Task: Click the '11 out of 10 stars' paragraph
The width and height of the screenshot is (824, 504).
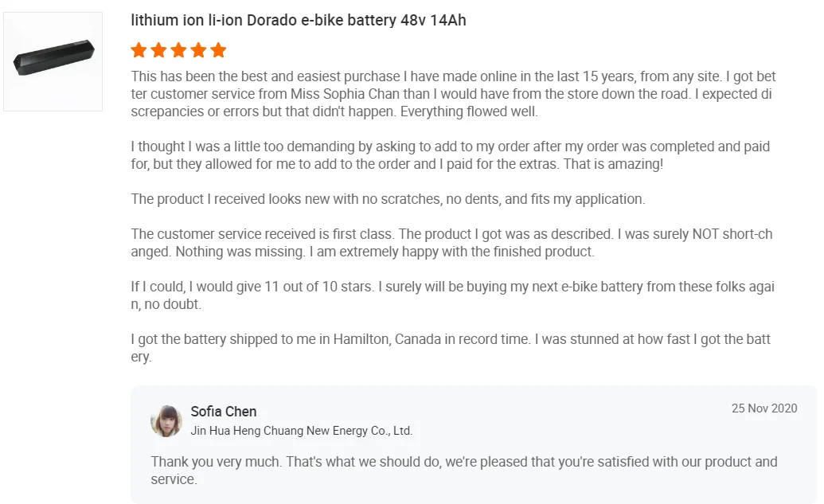Action: pos(452,295)
